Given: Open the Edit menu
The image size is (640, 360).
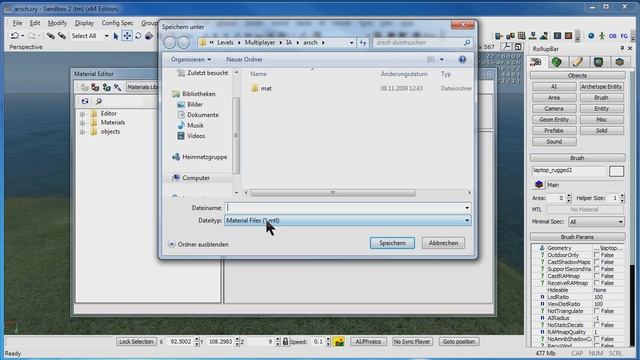Looking at the screenshot, I should coord(35,23).
